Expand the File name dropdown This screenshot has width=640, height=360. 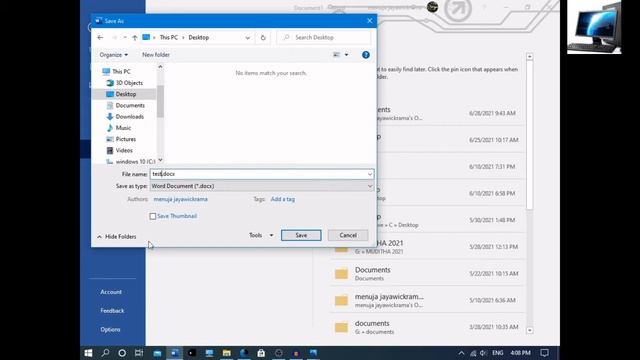369,174
